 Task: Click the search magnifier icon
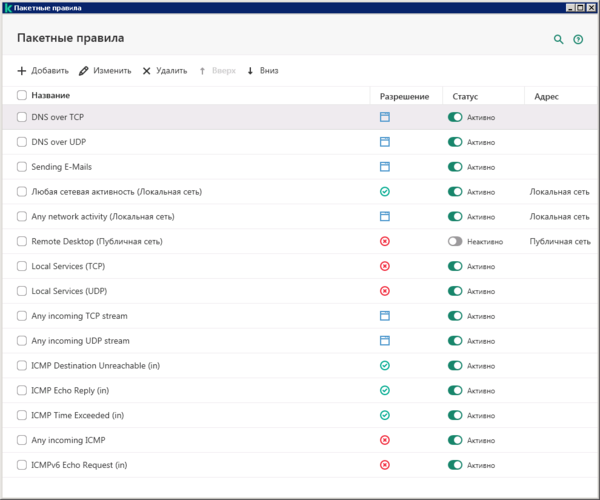(559, 39)
